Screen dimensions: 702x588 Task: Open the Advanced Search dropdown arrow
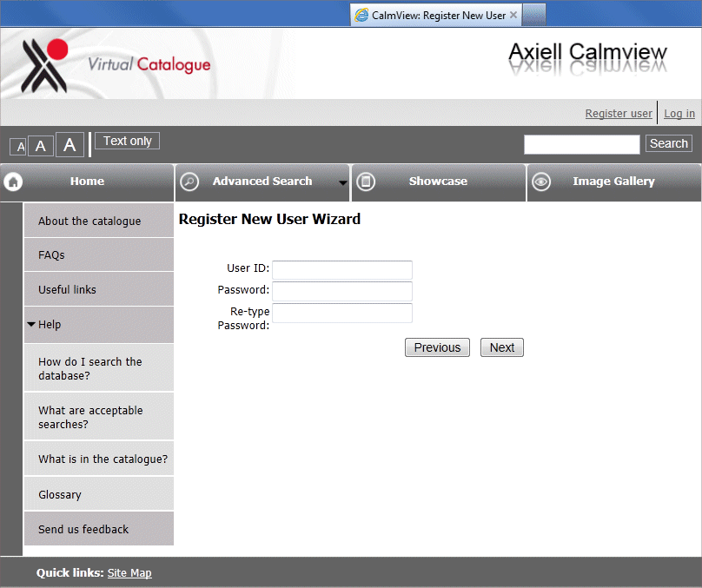[x=342, y=184]
